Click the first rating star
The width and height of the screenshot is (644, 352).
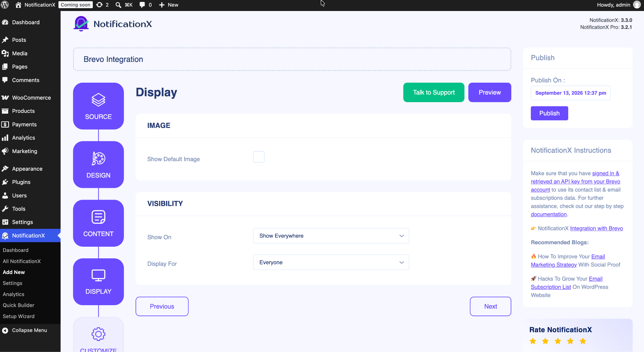click(x=533, y=341)
